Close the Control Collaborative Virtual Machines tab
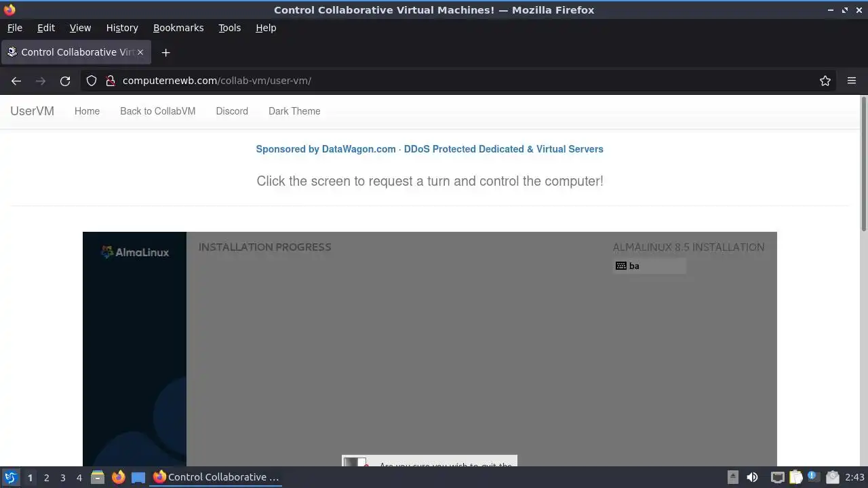The height and width of the screenshot is (488, 868). pos(140,52)
